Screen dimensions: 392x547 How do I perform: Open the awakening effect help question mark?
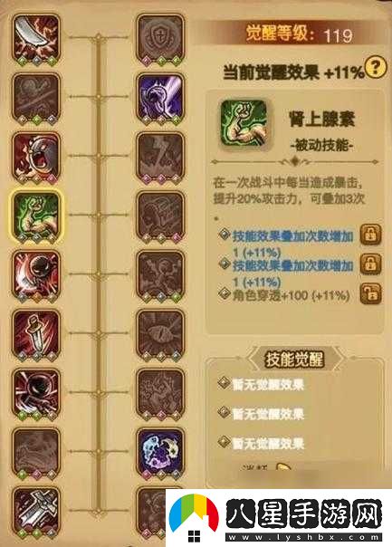[376, 66]
